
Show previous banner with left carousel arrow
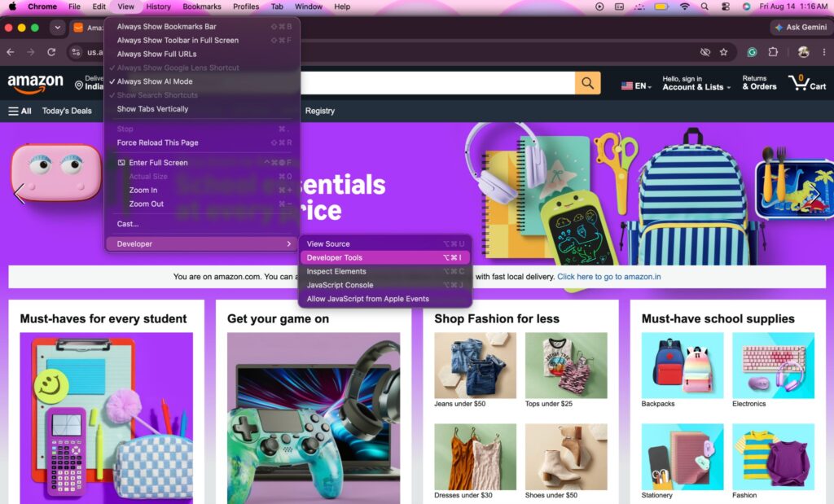click(20, 194)
